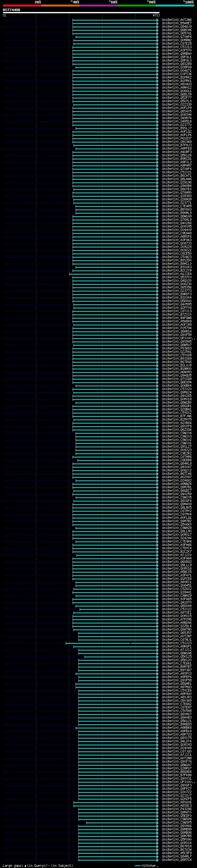Select the UniRef100_C5IX13 hit
The image size is (197, 868).
(x=177, y=47)
